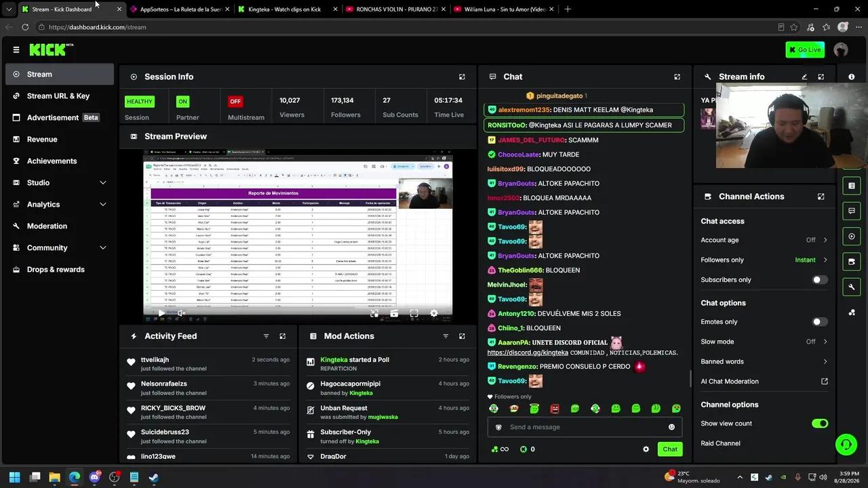
Task: Bookmark this page with the star icon
Action: (794, 27)
